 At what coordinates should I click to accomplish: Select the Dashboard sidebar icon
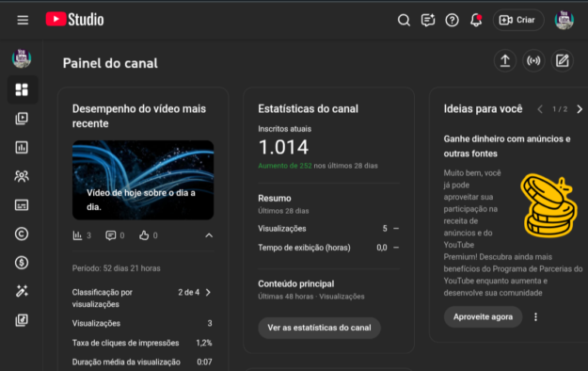point(22,89)
